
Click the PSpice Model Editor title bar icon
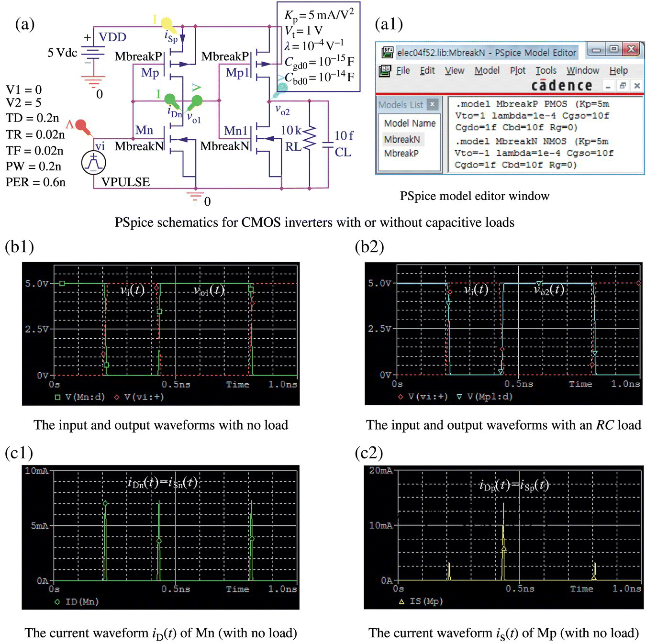(387, 52)
